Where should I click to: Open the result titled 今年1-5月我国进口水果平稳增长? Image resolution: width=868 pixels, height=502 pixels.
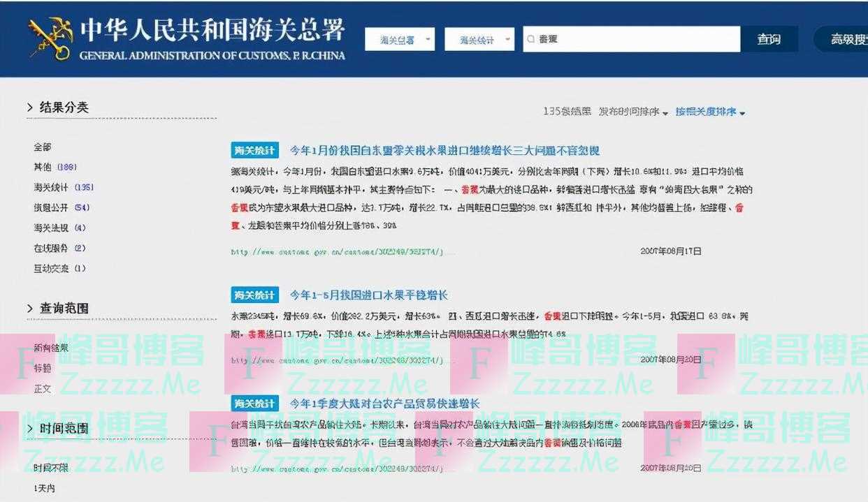pyautogui.click(x=368, y=295)
